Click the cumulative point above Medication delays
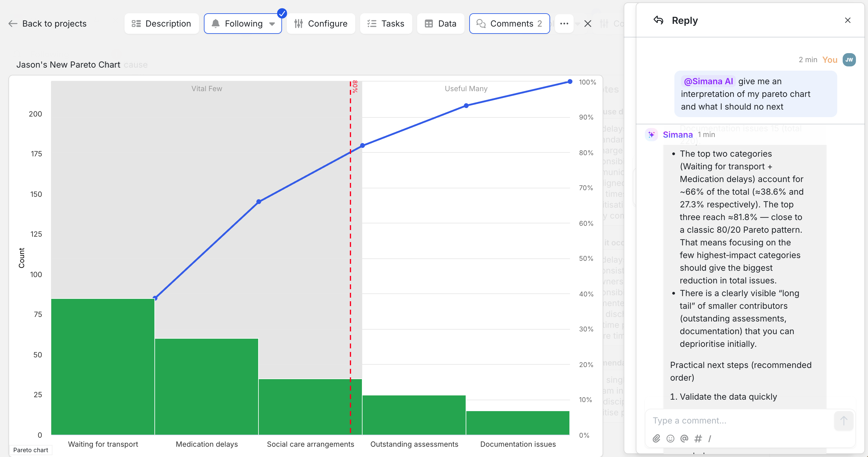The height and width of the screenshot is (457, 868). [x=259, y=202]
